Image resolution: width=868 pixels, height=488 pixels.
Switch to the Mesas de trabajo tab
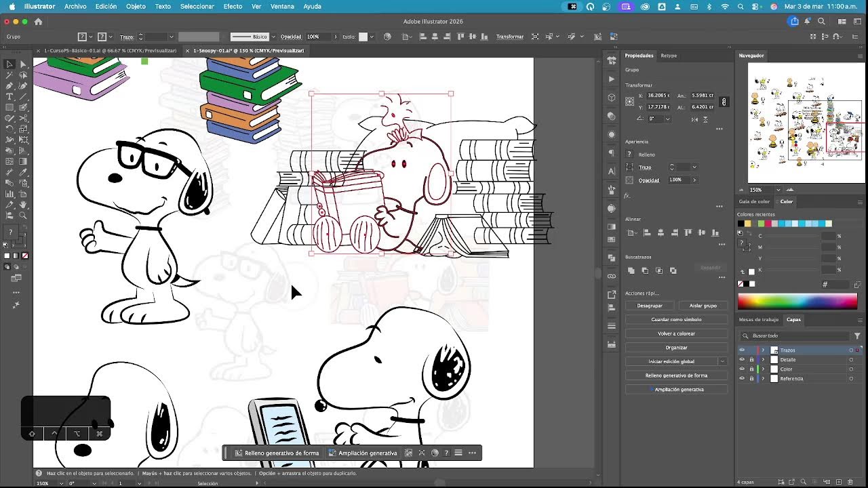759,319
